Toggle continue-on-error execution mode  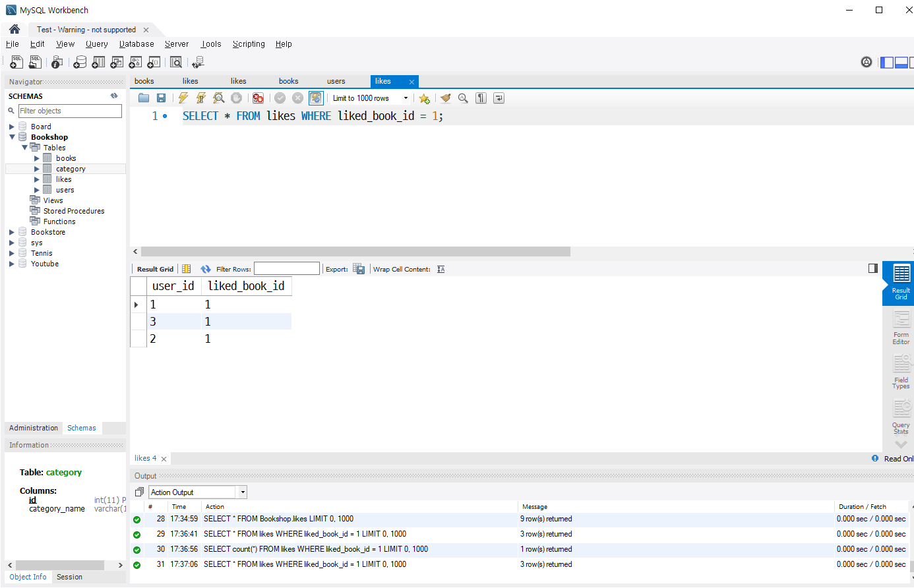click(x=258, y=98)
